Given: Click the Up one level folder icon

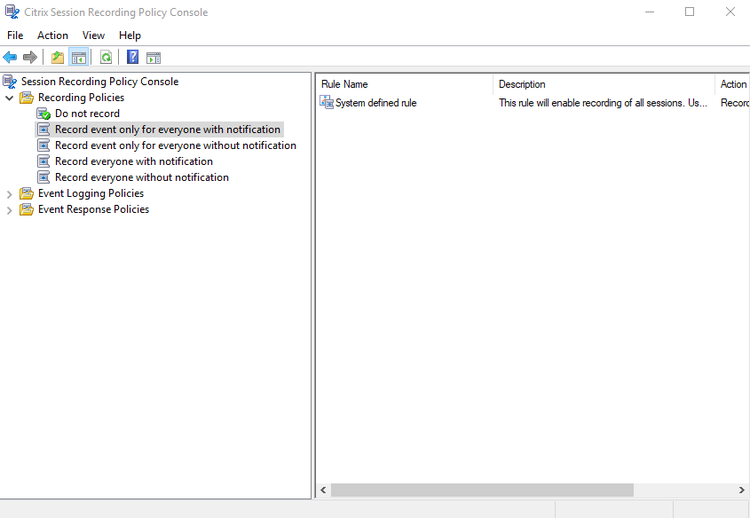Looking at the screenshot, I should 57,58.
